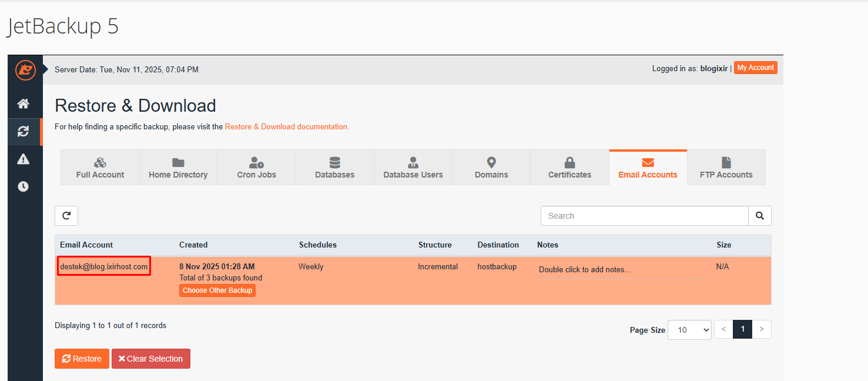The width and height of the screenshot is (868, 381).
Task: Open the Cron Jobs tab
Action: pyautogui.click(x=257, y=168)
